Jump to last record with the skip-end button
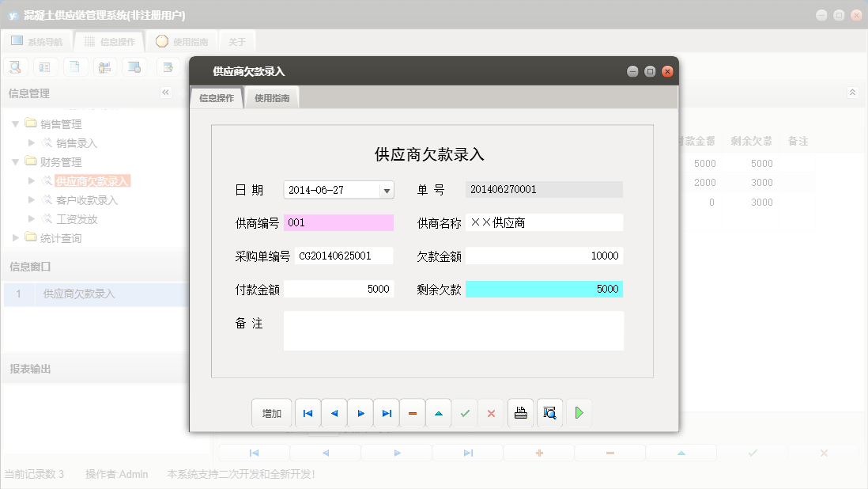This screenshot has height=489, width=868. click(x=386, y=412)
